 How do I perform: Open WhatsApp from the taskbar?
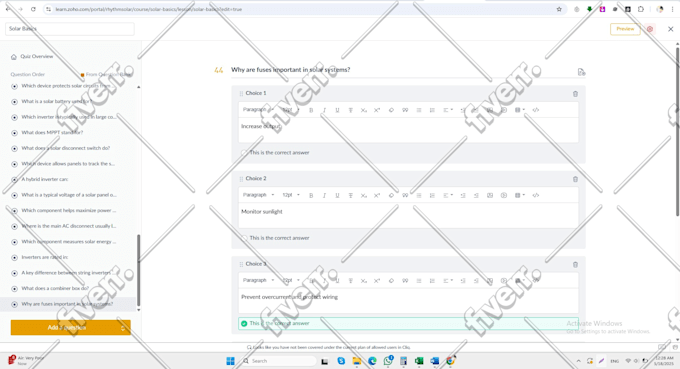click(388, 361)
